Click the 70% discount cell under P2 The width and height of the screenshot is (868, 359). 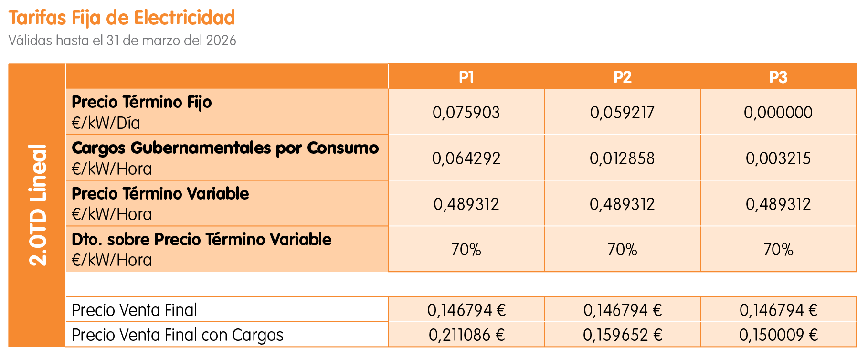click(x=622, y=250)
